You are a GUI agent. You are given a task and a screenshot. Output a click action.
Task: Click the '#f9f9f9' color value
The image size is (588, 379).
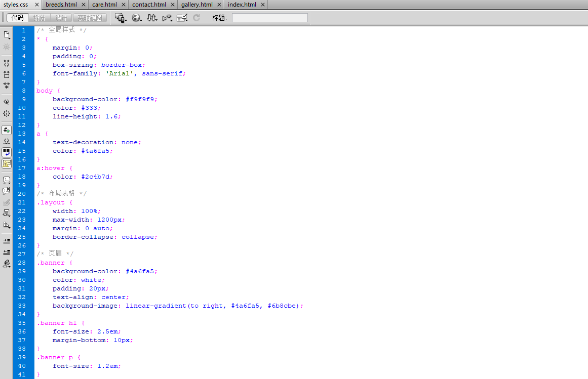click(140, 99)
